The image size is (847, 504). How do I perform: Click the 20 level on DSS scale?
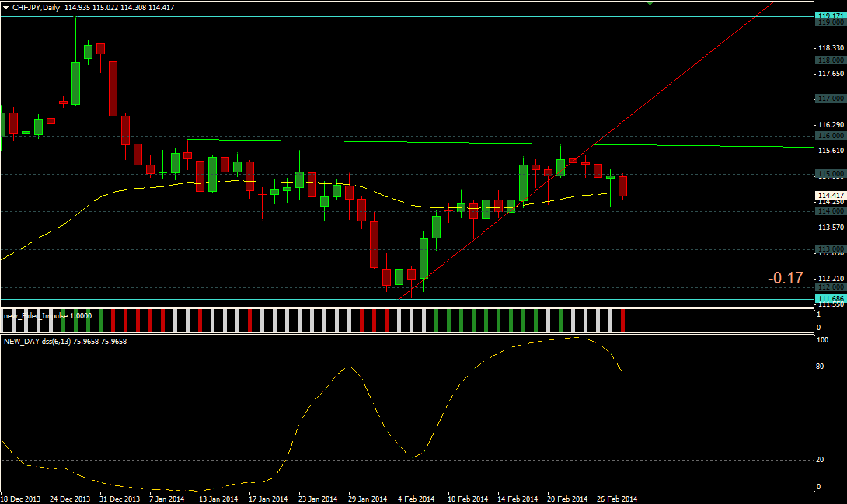(x=820, y=460)
